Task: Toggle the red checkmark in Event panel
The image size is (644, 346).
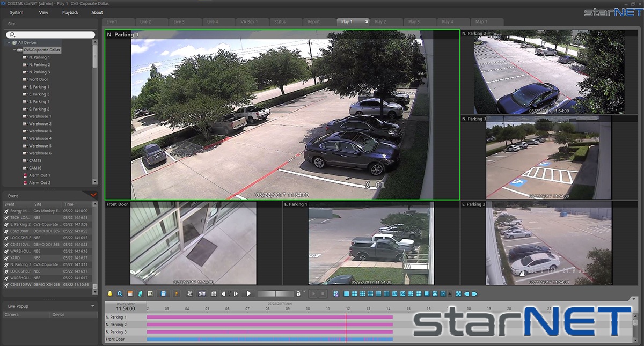Action: pos(94,195)
